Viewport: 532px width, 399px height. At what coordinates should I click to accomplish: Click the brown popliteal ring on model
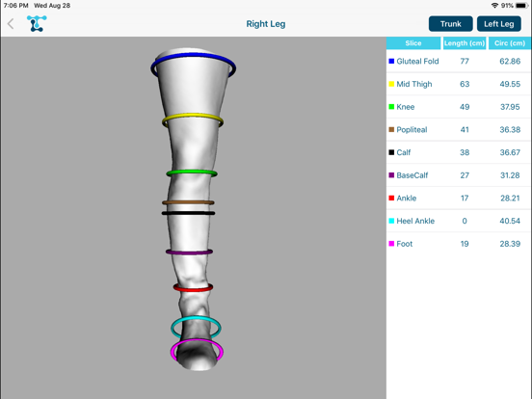click(188, 202)
